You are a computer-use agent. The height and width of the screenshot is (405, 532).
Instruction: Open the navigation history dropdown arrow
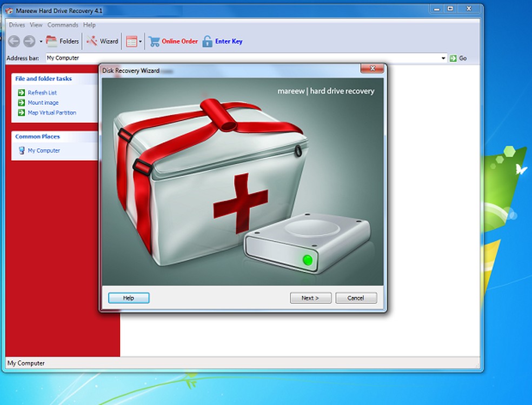(x=41, y=42)
